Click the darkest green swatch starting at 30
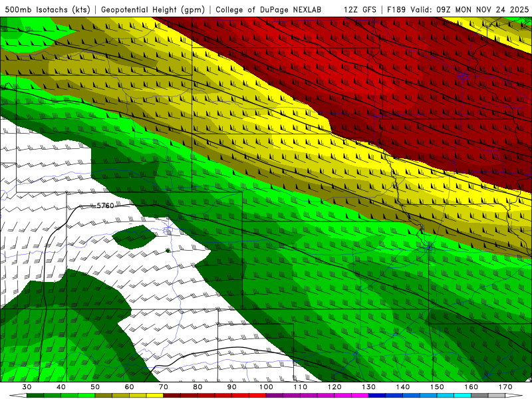 35,396
